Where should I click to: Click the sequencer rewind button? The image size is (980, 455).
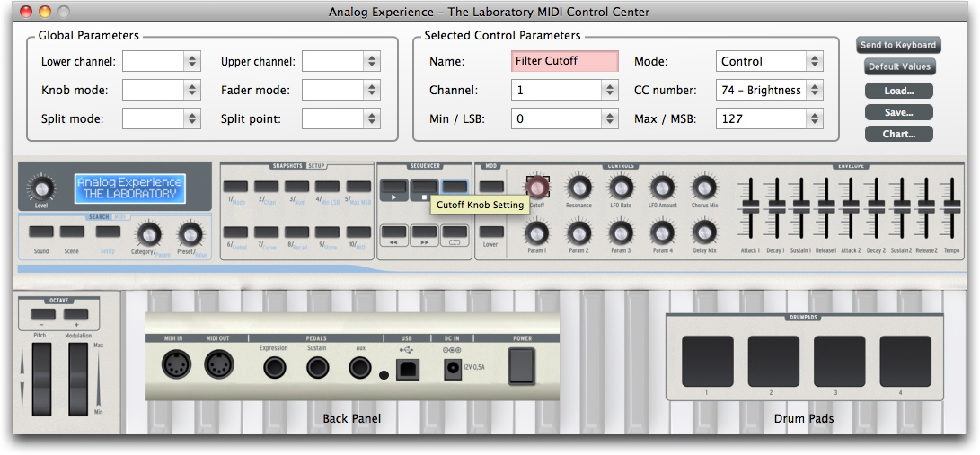coord(393,235)
